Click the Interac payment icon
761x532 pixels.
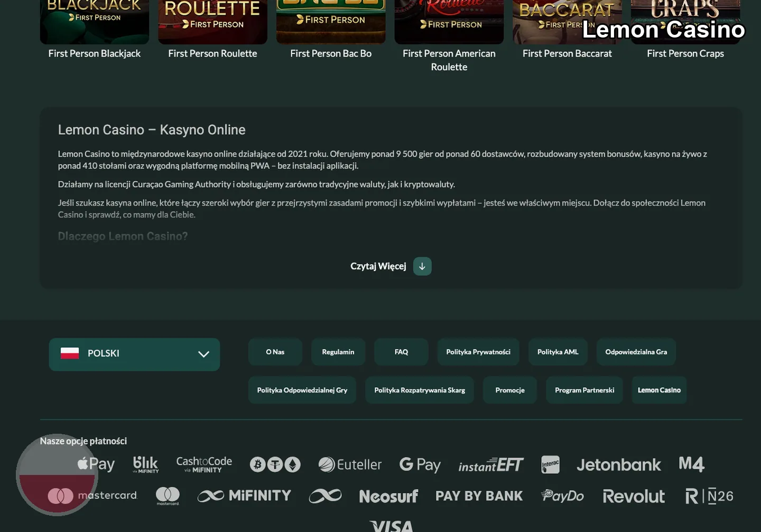click(550, 464)
